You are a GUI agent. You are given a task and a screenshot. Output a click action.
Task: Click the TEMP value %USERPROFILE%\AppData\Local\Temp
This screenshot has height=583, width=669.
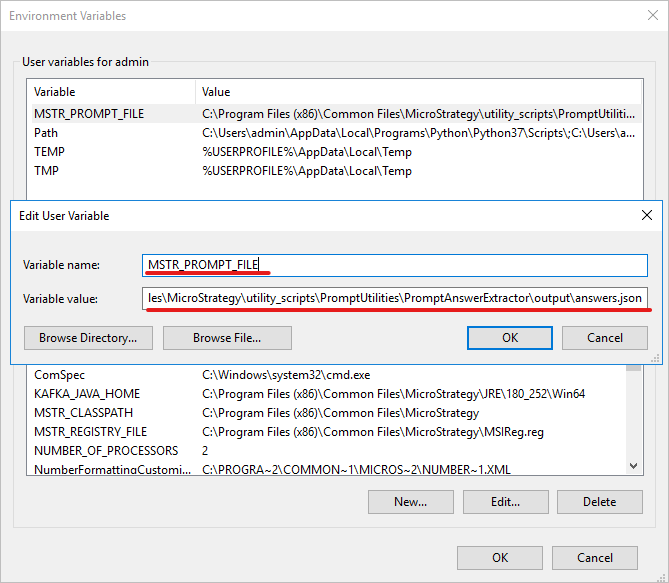pyautogui.click(x=307, y=152)
